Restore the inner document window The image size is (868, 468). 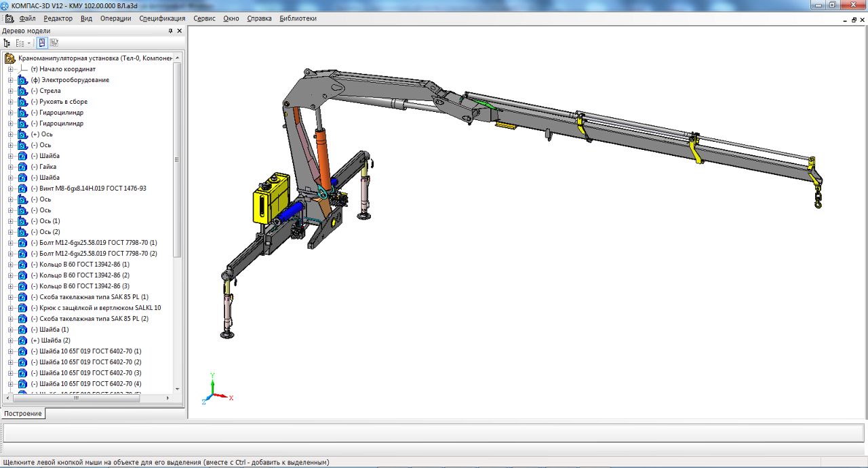(x=854, y=20)
